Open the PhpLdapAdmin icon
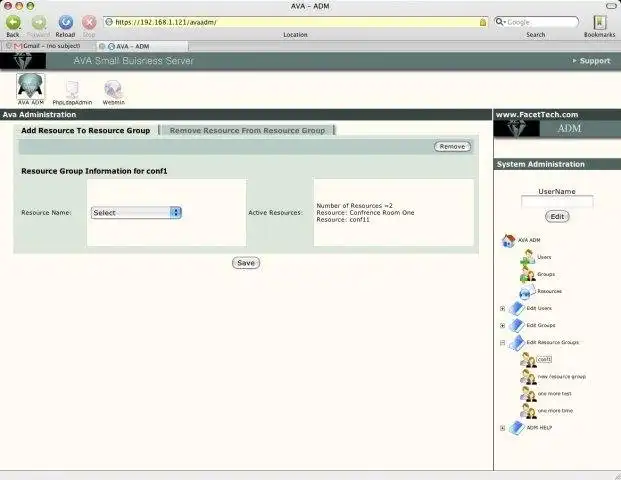 click(72, 92)
